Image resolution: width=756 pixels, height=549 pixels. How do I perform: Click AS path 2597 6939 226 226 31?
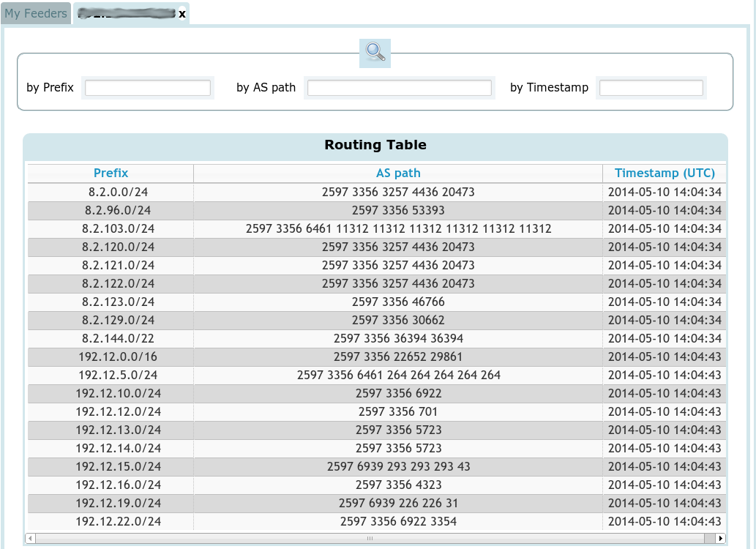(x=398, y=504)
